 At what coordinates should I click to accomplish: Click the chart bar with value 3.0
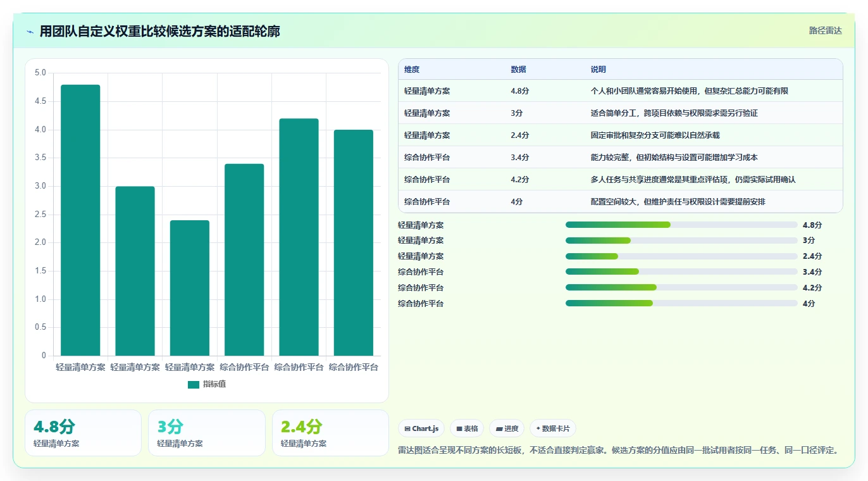click(x=135, y=271)
